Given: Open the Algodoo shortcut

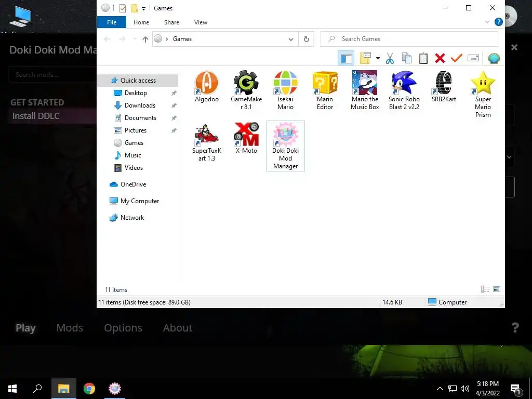Looking at the screenshot, I should (206, 87).
